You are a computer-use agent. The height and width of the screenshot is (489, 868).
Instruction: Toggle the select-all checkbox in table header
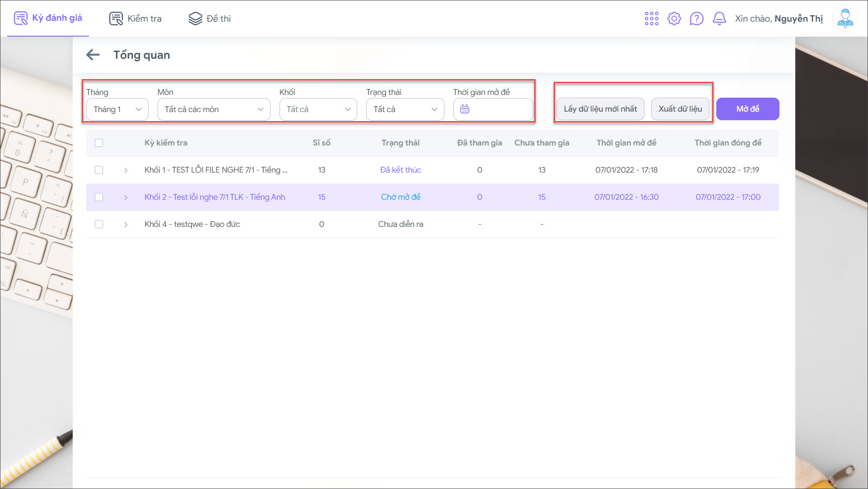pyautogui.click(x=99, y=143)
